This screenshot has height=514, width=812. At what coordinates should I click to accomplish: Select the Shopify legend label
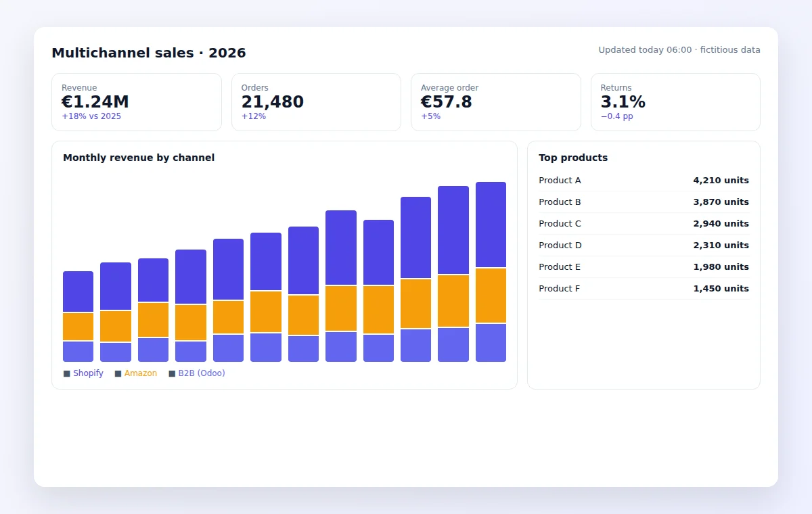pos(89,373)
